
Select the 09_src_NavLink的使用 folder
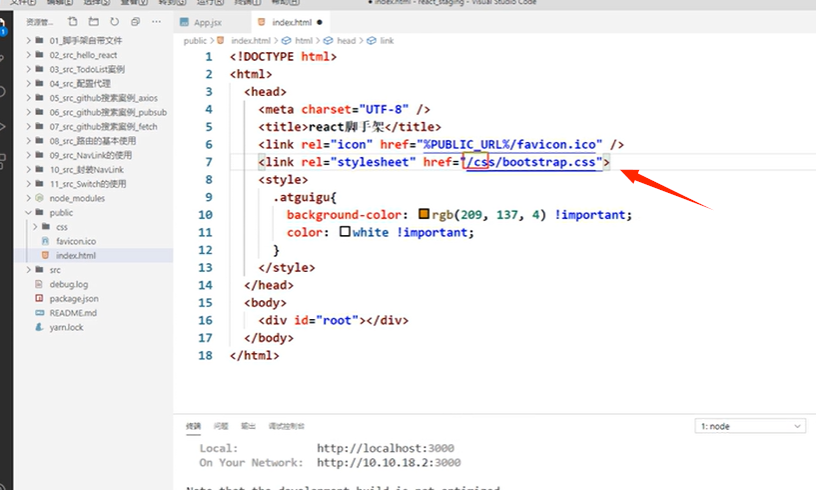tap(91, 155)
